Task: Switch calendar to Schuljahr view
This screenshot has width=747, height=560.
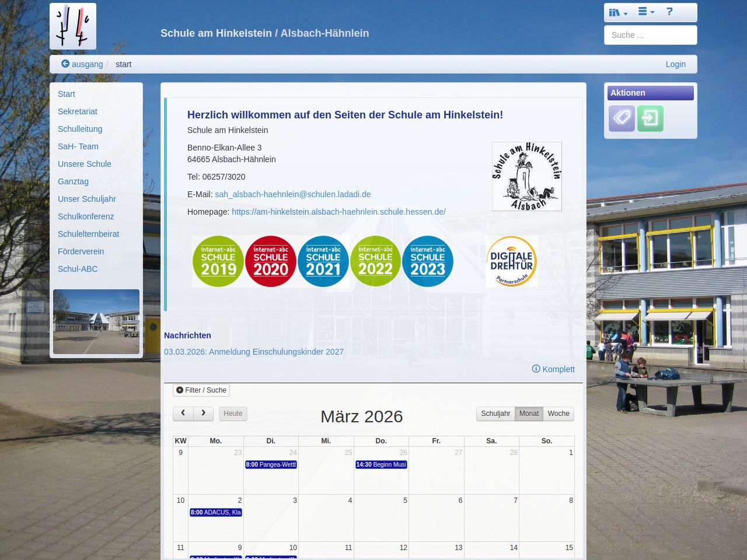Action: pos(495,414)
